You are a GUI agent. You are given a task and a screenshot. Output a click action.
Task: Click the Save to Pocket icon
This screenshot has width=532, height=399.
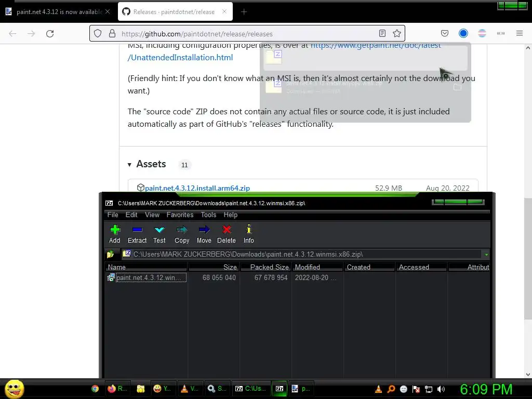(x=445, y=33)
